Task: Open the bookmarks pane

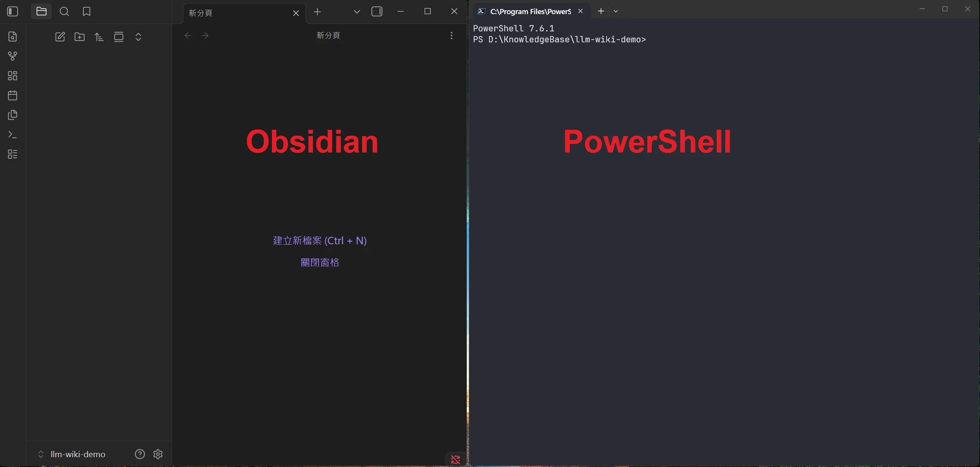Action: 87,11
